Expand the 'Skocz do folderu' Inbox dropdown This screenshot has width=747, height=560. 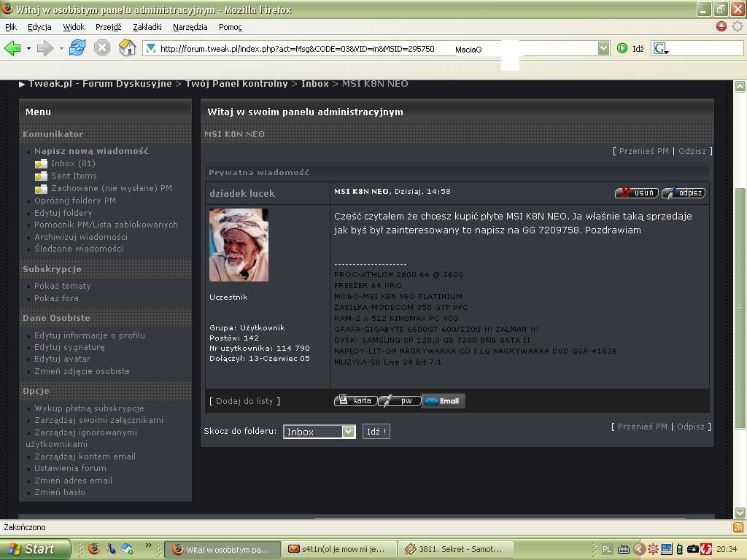click(x=348, y=432)
